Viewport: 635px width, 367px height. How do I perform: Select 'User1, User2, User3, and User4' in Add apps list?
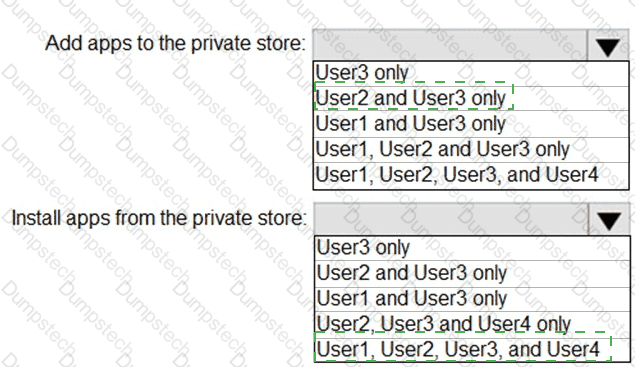[x=471, y=175]
